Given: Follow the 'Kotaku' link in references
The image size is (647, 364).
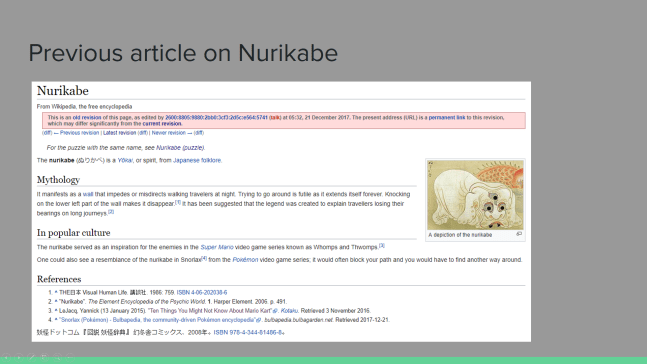Looking at the screenshot, I should point(289,311).
